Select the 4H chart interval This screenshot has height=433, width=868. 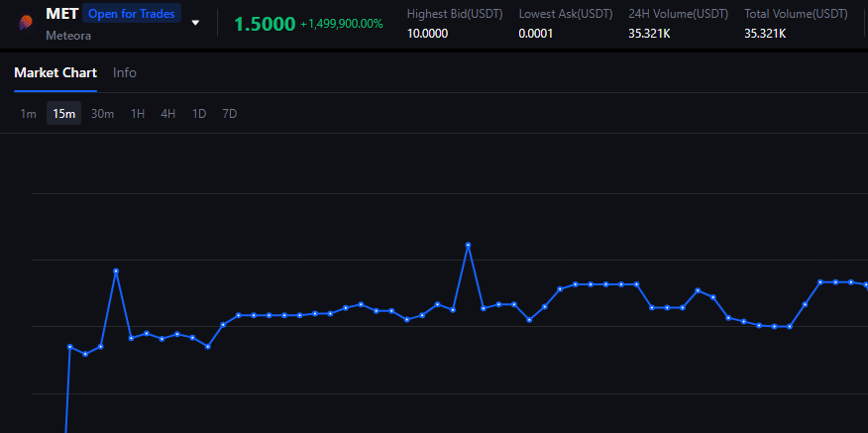pos(168,114)
